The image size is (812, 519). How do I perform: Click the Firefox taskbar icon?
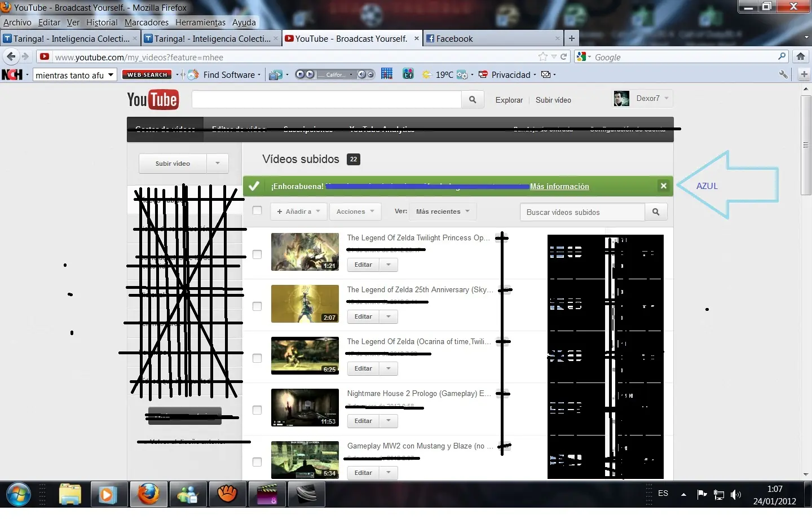pyautogui.click(x=149, y=495)
